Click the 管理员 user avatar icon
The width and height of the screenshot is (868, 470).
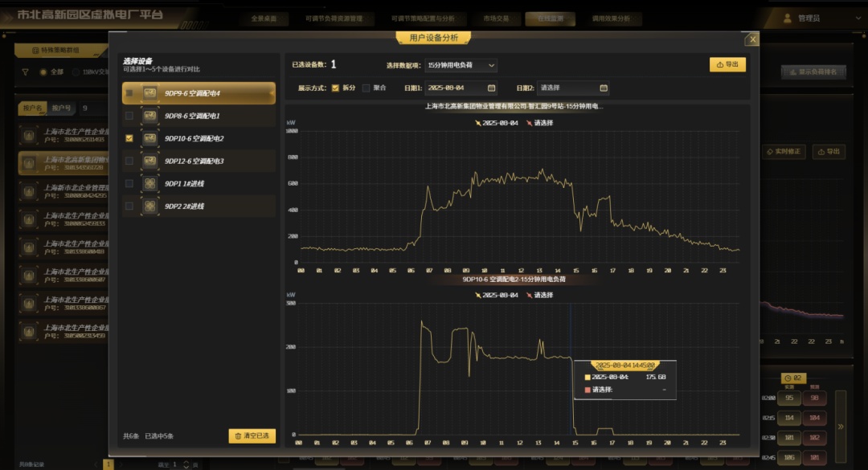787,18
